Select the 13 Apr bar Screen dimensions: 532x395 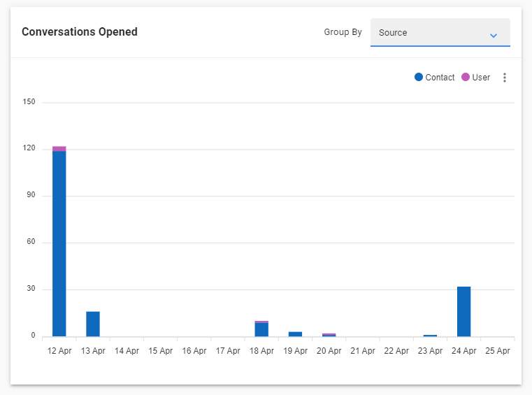point(92,324)
